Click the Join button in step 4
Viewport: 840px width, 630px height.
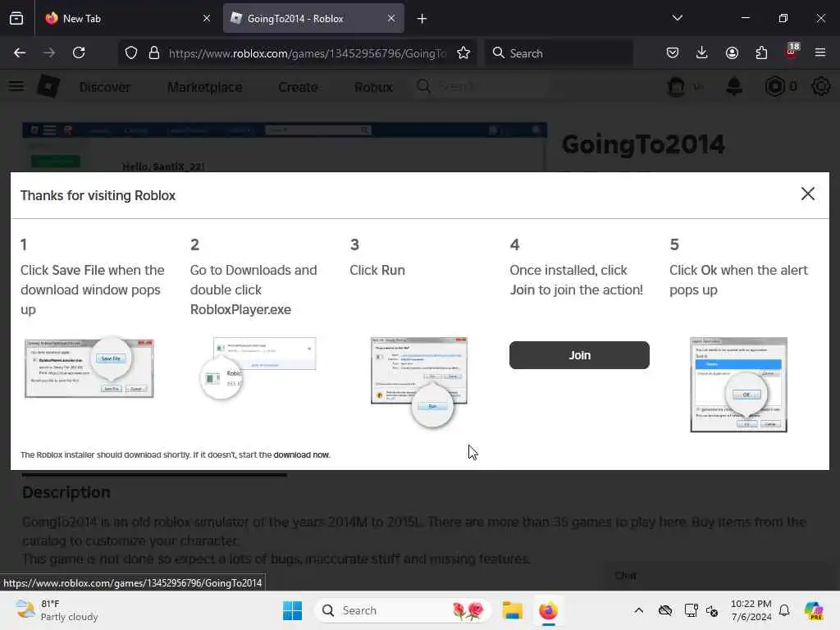tap(579, 355)
